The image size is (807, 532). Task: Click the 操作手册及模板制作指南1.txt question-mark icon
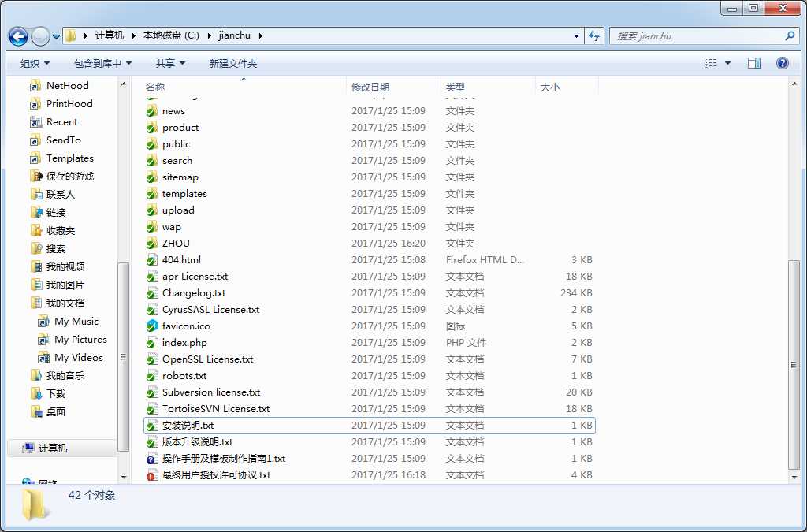pyautogui.click(x=151, y=459)
